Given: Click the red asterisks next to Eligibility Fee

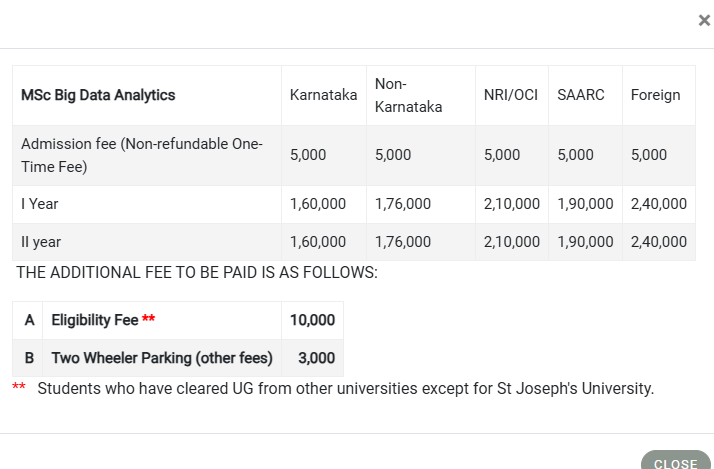Looking at the screenshot, I should click(x=148, y=318).
